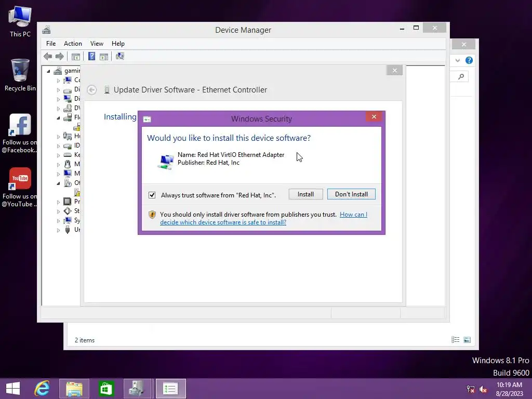The height and width of the screenshot is (399, 532).
Task: Expand the Processors category
Action: pos(58,202)
